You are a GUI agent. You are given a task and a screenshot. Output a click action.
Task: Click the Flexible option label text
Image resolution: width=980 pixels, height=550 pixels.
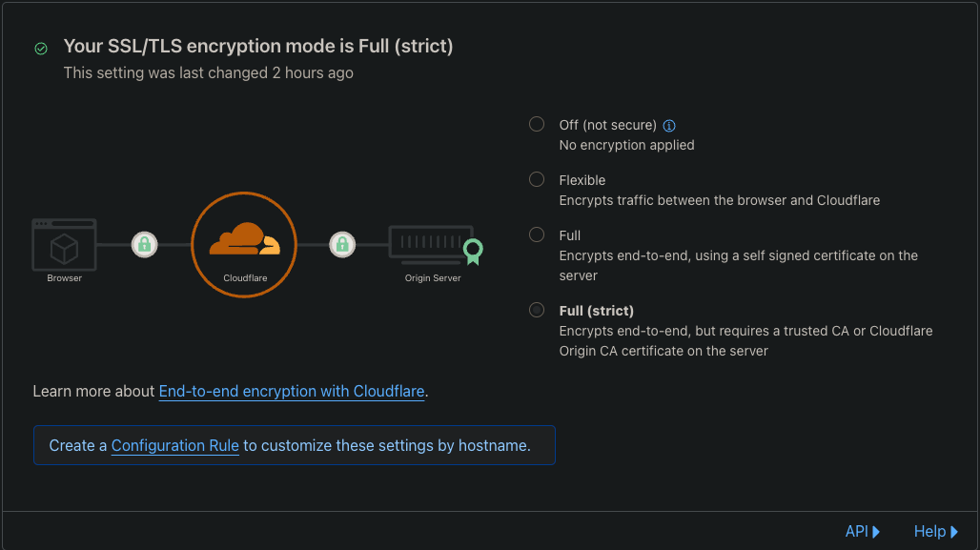(x=582, y=180)
